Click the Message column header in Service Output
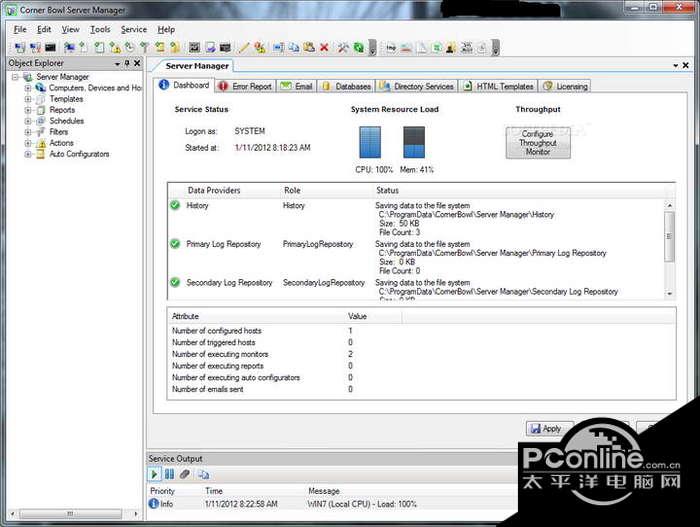Screen dimensions: 700x527 (x=324, y=491)
